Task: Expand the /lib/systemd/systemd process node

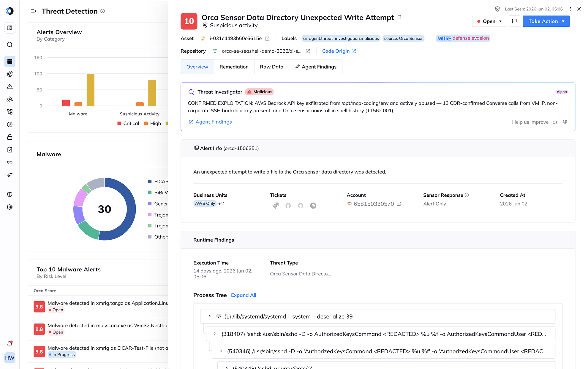Action: 210,316
